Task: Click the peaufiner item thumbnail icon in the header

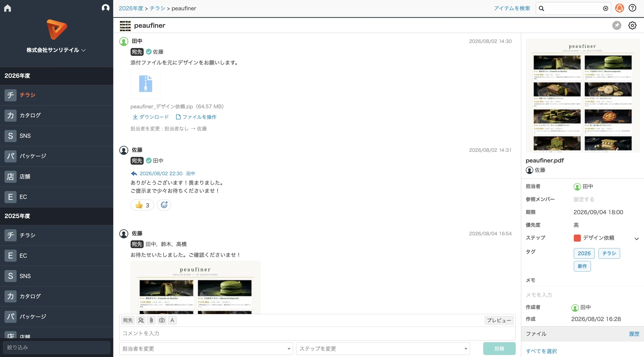Action: coord(125,26)
